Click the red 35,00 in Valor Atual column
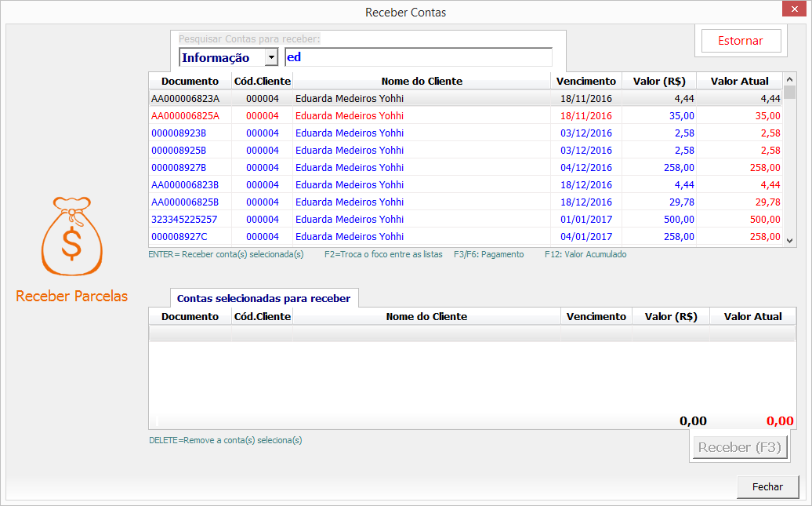 tap(768, 115)
